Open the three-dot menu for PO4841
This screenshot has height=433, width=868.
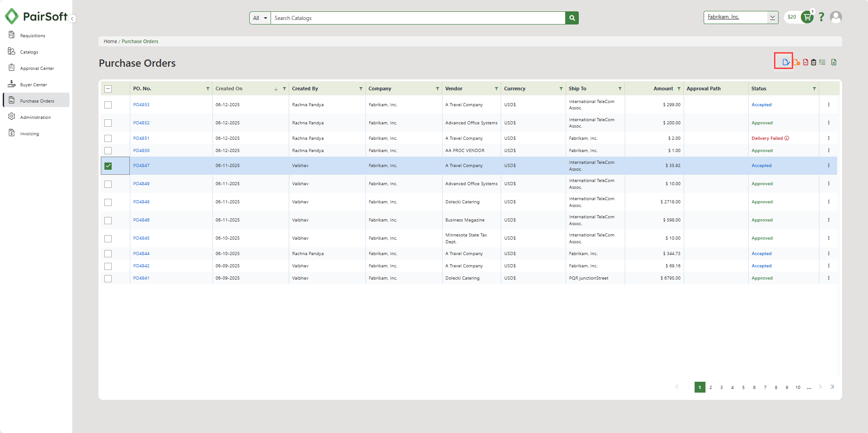click(829, 278)
